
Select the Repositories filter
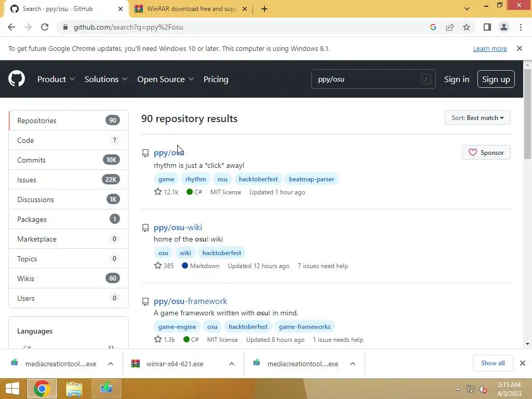69,121
